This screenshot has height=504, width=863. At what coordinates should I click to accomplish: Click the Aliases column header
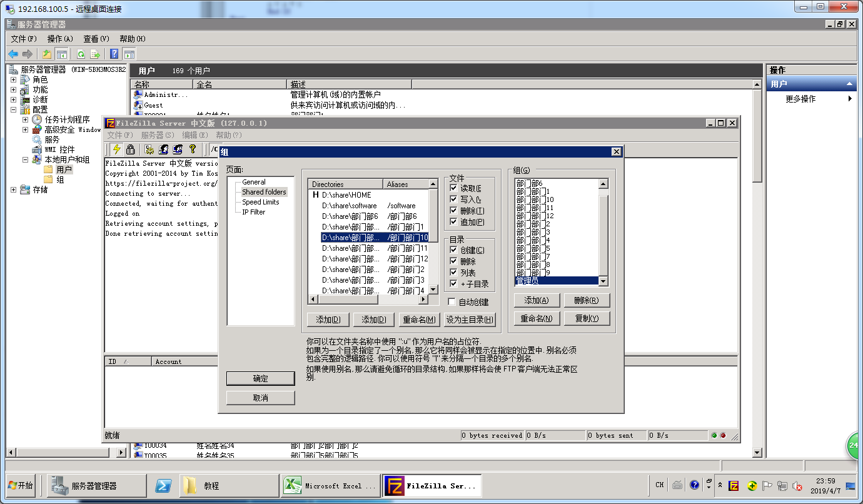[x=405, y=184]
